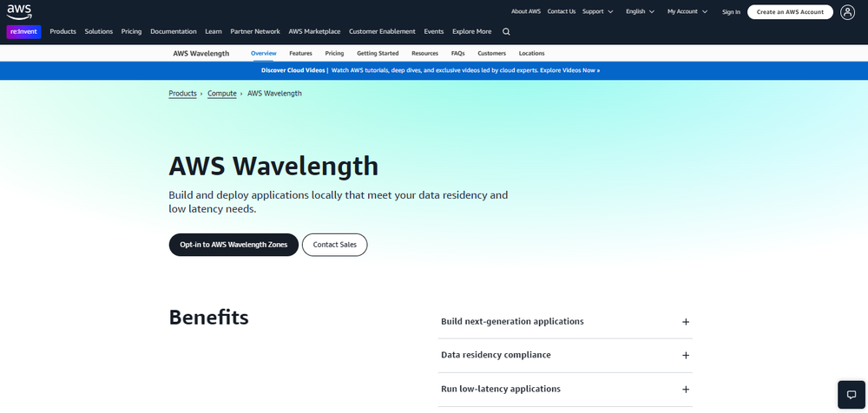Open the Pricing menu in top navigation
The height and width of the screenshot is (413, 868).
131,31
